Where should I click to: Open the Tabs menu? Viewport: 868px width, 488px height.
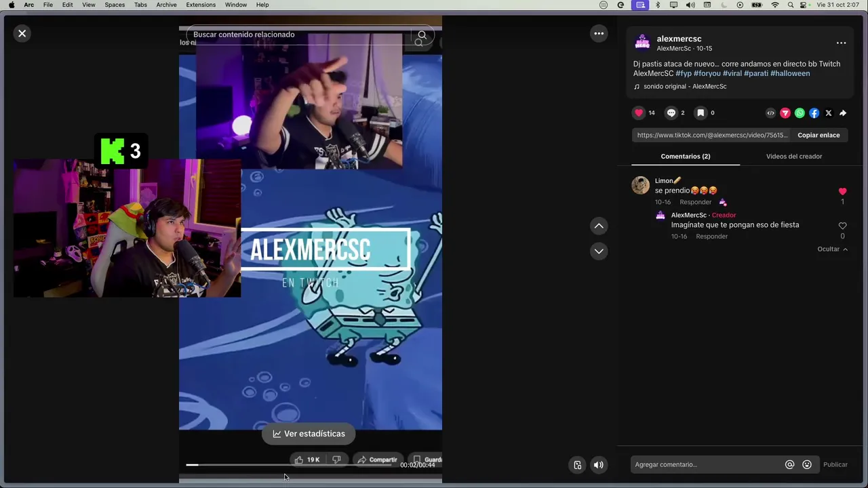click(140, 5)
